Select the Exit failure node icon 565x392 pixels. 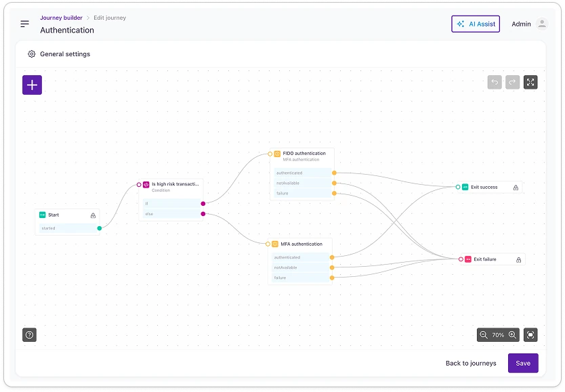[x=468, y=259]
